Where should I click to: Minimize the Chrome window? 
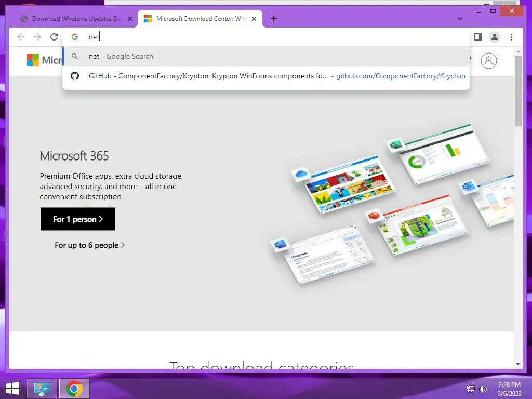(x=478, y=11)
